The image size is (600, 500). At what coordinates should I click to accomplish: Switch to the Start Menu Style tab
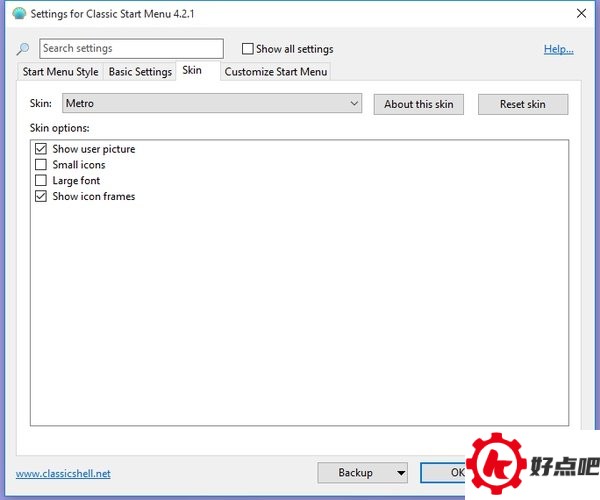[x=60, y=72]
